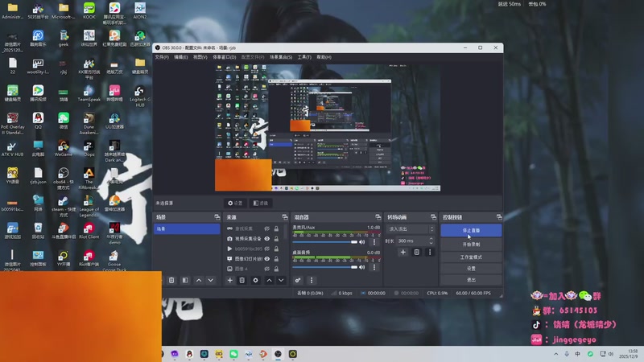
Task: Remove the selected source with the trash icon
Action: click(x=242, y=280)
